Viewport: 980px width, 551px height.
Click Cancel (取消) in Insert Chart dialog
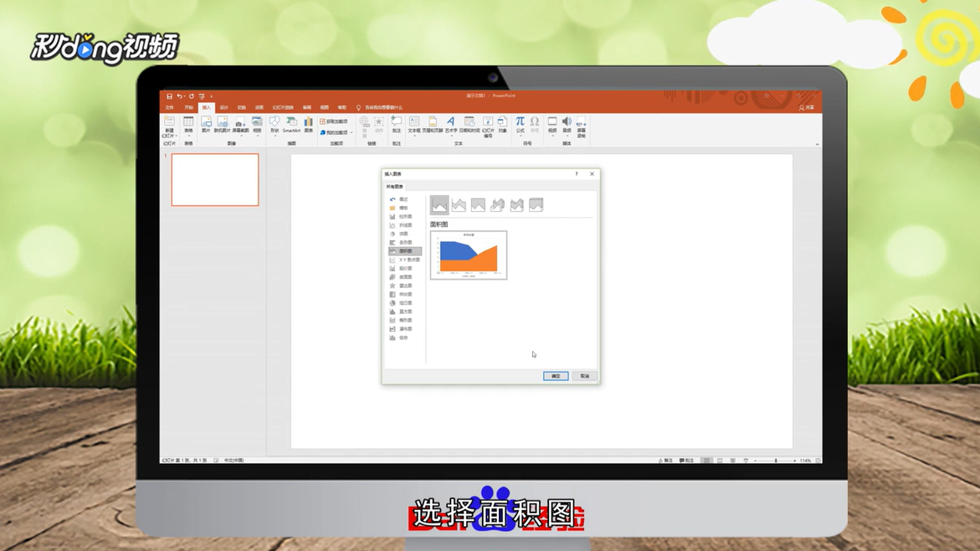pyautogui.click(x=584, y=376)
